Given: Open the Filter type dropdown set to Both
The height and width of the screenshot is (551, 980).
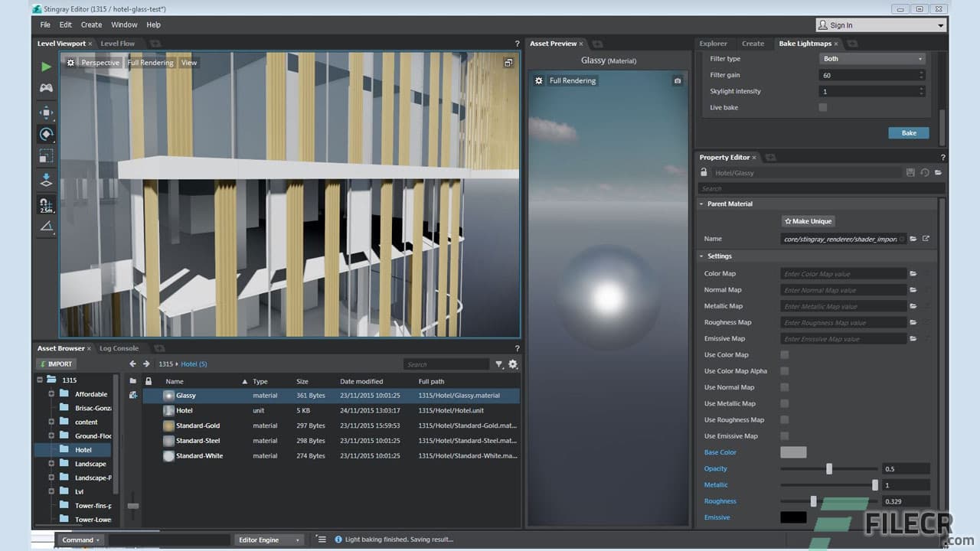Looking at the screenshot, I should coord(871,58).
